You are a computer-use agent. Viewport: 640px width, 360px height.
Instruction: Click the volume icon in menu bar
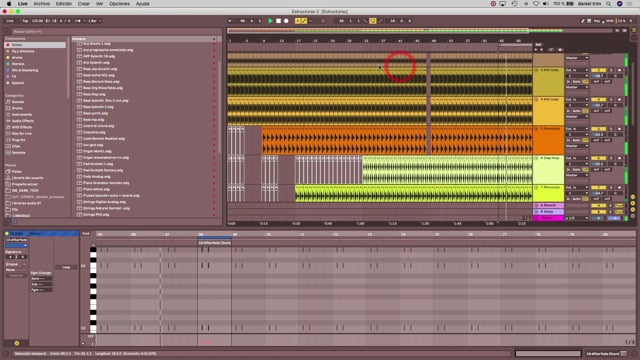[x=546, y=4]
